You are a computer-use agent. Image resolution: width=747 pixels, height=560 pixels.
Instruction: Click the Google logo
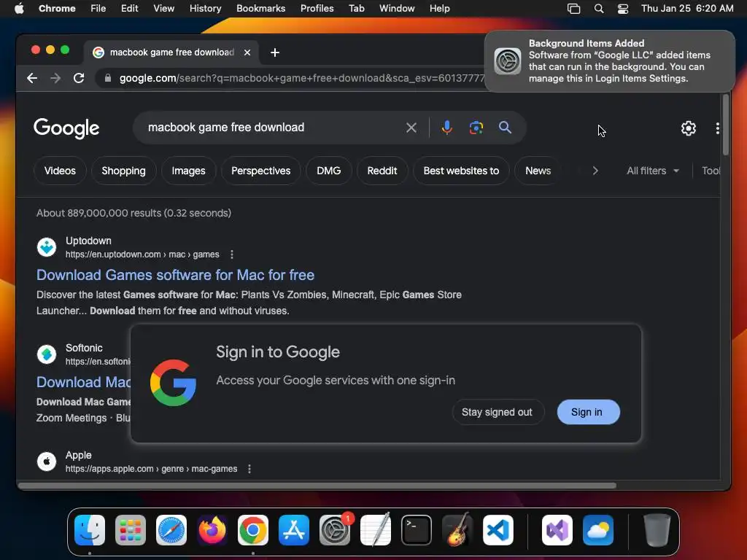[x=66, y=128]
